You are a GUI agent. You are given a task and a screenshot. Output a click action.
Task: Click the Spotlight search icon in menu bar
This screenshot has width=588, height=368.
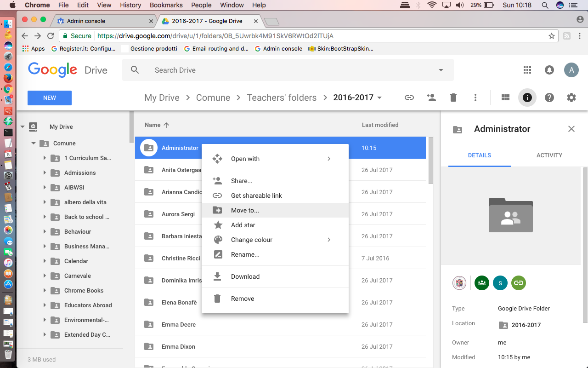click(545, 5)
